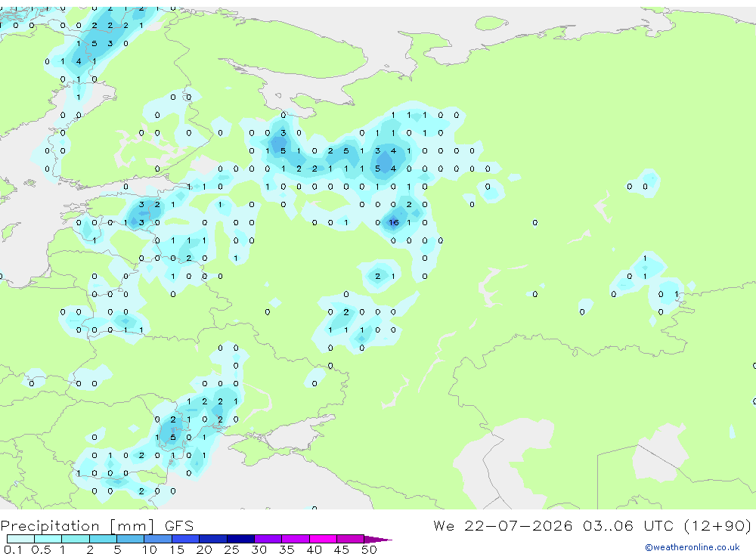Click the '03..06 UTC' time text
The height and width of the screenshot is (554, 756).
click(x=627, y=525)
